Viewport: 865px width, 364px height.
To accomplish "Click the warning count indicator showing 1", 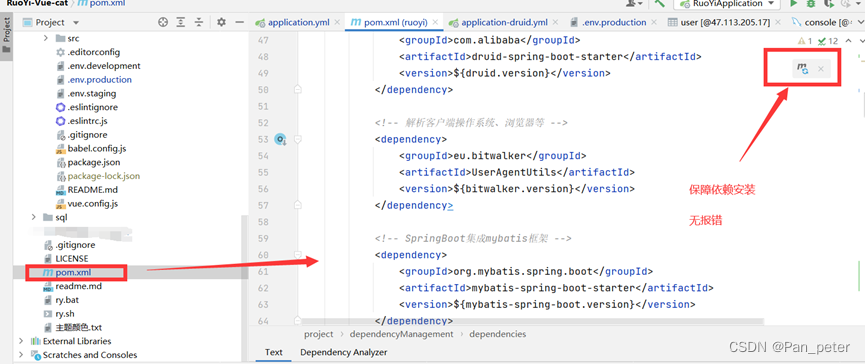I will point(805,41).
